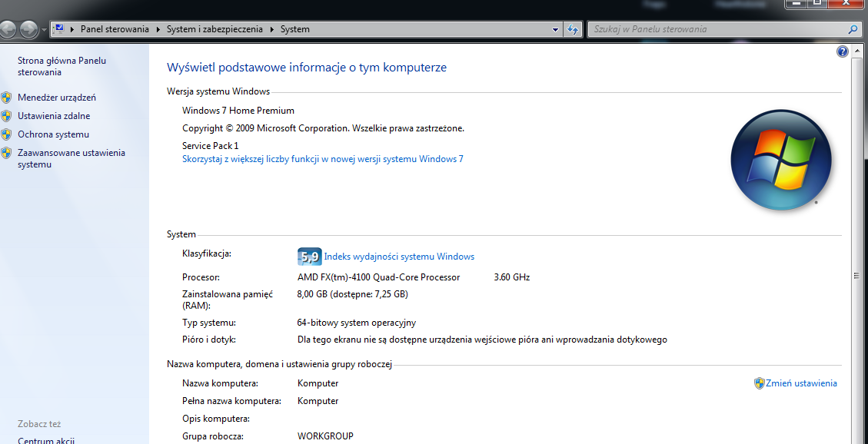The width and height of the screenshot is (868, 444).
Task: Expand arrow after 'System i zabezpieczenia' breadcrumb
Action: (272, 29)
